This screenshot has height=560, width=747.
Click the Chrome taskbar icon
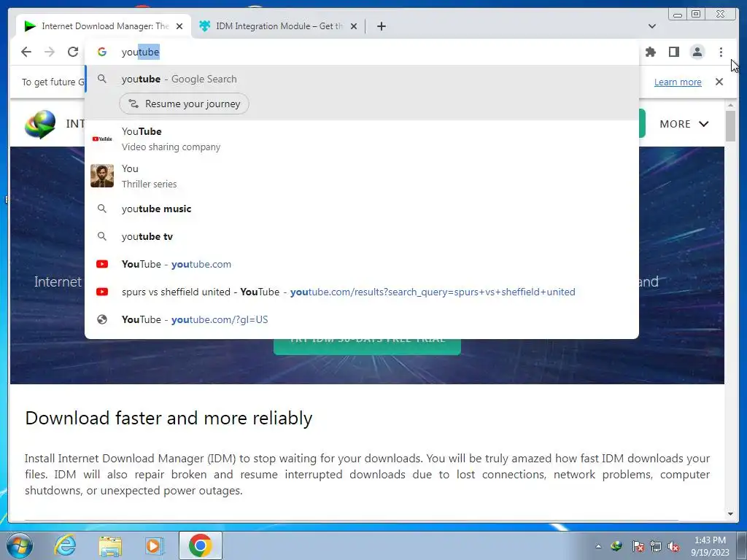[x=200, y=545]
